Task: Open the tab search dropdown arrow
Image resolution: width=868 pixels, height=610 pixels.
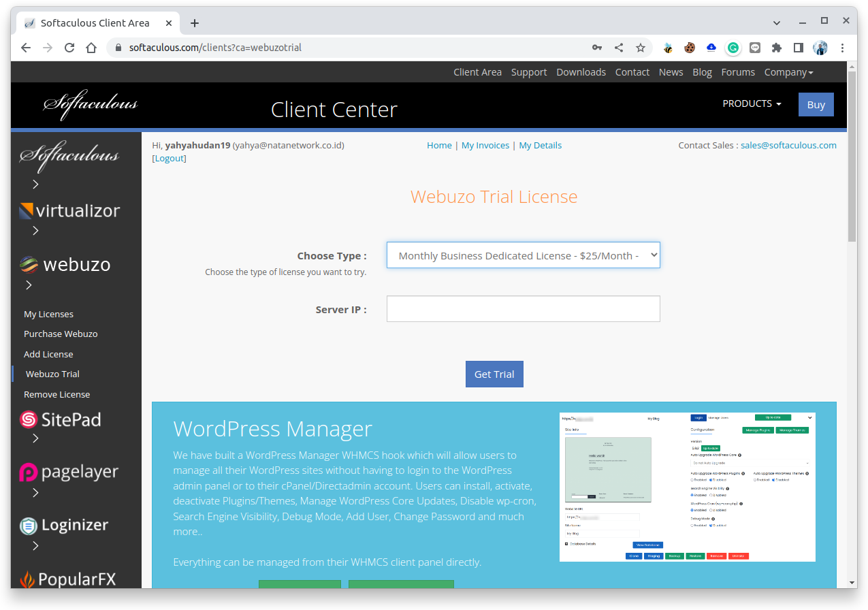Action: click(x=777, y=22)
